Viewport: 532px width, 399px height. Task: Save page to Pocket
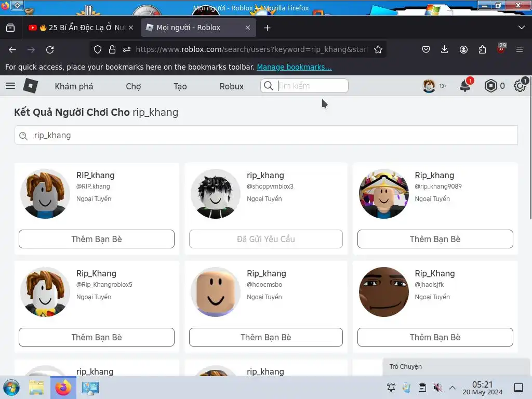pos(426,49)
